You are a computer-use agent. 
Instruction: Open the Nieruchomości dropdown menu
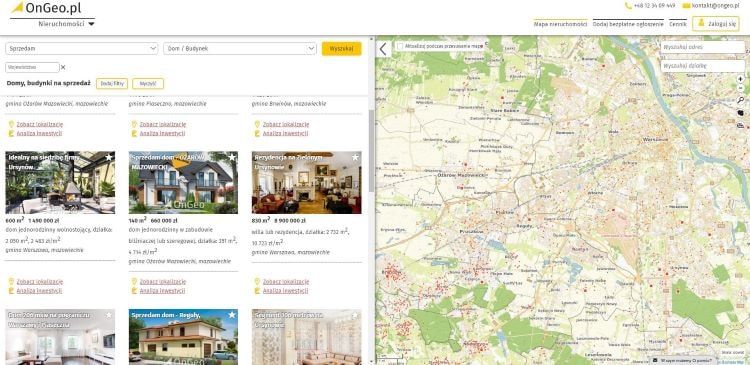click(x=66, y=23)
